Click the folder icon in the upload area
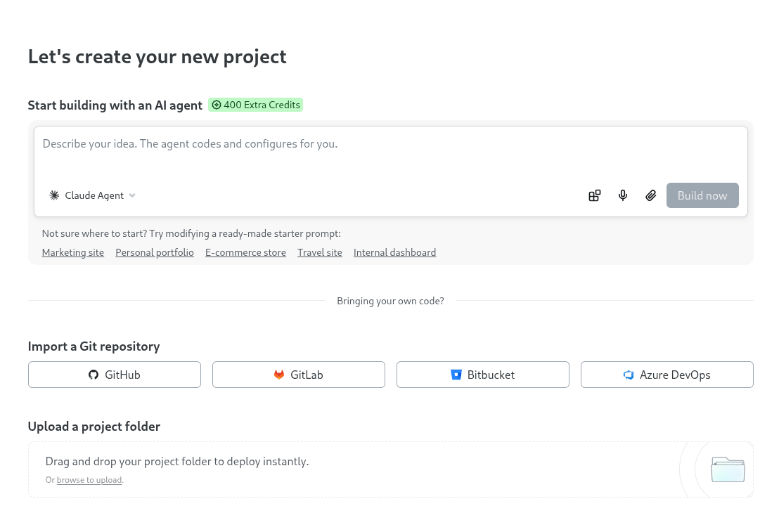 click(728, 469)
